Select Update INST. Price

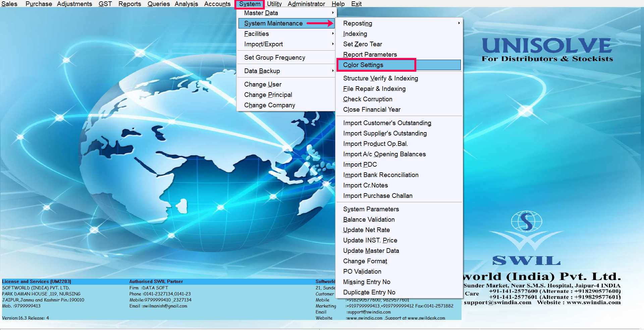pos(399,240)
